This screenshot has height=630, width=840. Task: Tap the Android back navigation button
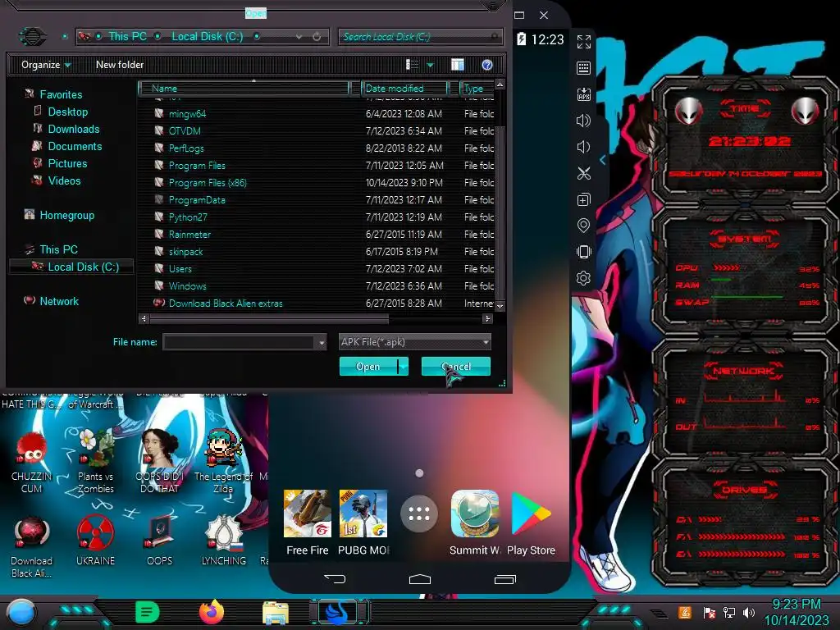coord(335,578)
